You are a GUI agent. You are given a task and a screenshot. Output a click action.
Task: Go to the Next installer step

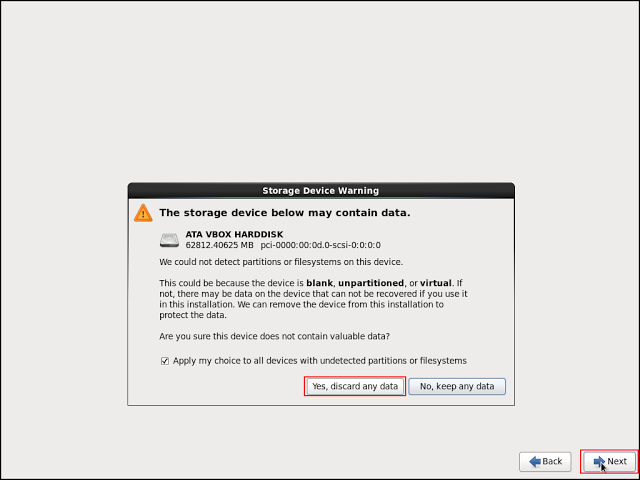609,461
